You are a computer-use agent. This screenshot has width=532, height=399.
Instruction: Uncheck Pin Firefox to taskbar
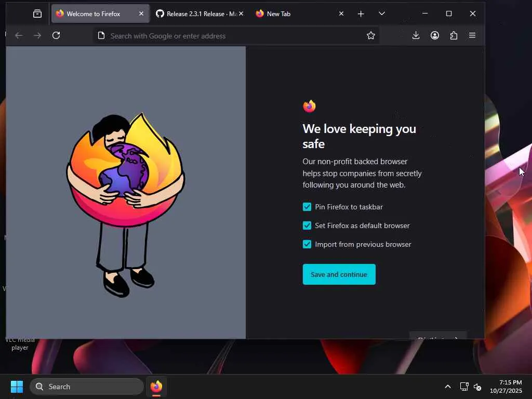pos(307,207)
